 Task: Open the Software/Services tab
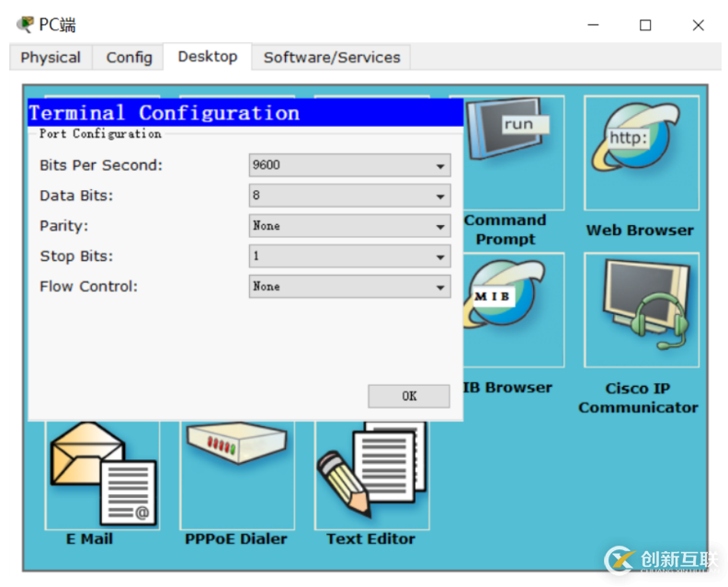332,57
